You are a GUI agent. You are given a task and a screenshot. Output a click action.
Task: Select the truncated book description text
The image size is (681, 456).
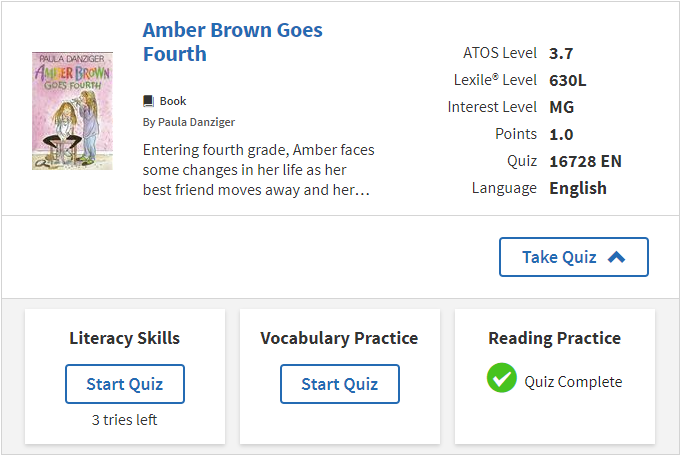click(258, 169)
